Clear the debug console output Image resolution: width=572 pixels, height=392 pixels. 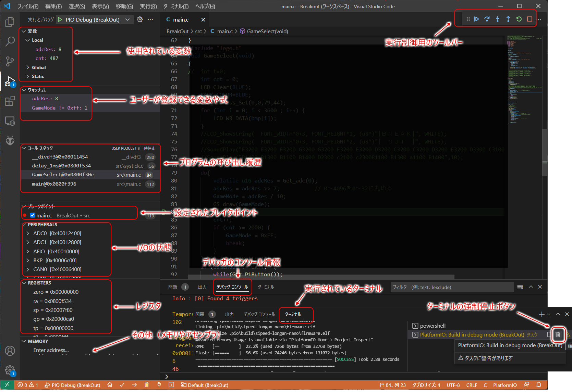[520, 287]
